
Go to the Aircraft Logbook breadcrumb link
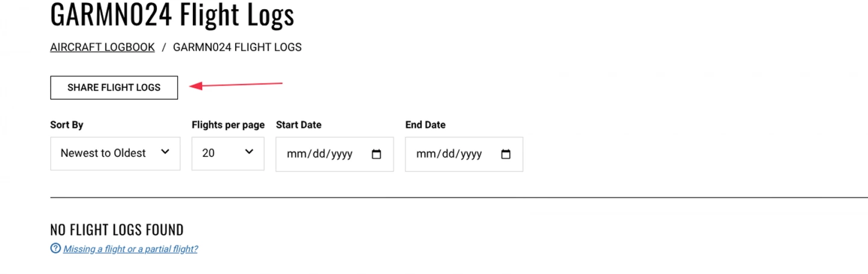pyautogui.click(x=102, y=47)
